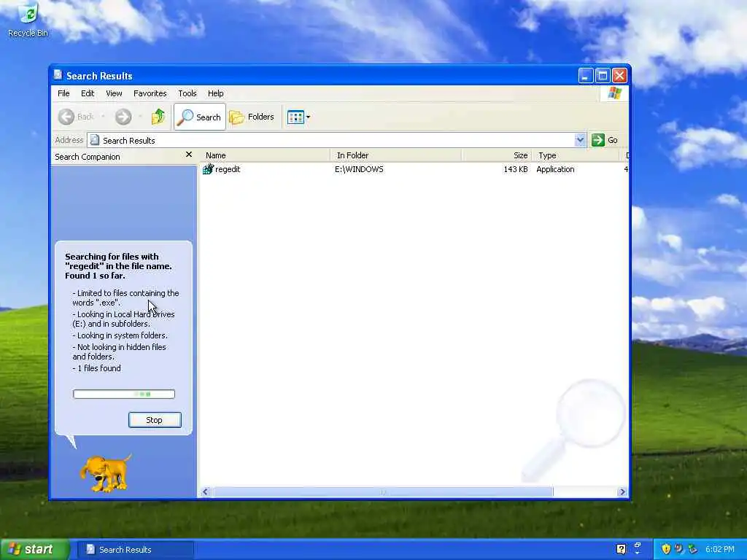Click the Search Results title bar icon
Screen dimensions: 747x560
click(x=58, y=75)
